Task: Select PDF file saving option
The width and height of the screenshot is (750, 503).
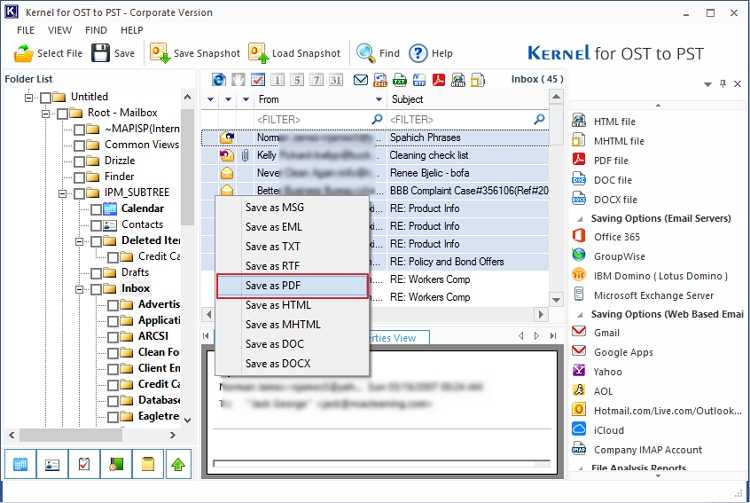Action: (x=611, y=161)
